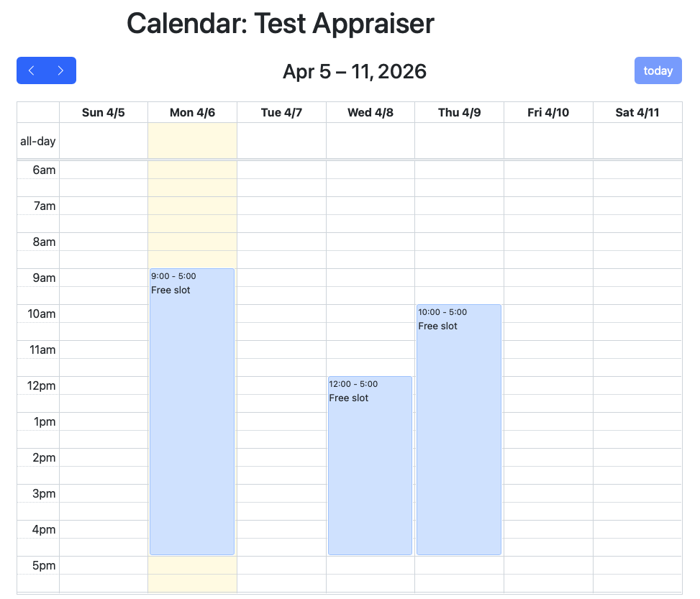700x599 pixels.
Task: Go to next week with right chevron
Action: pyautogui.click(x=61, y=70)
